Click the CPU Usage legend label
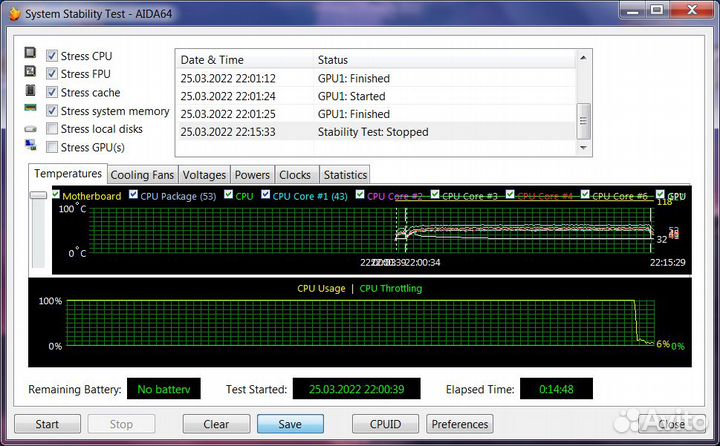 coord(321,288)
